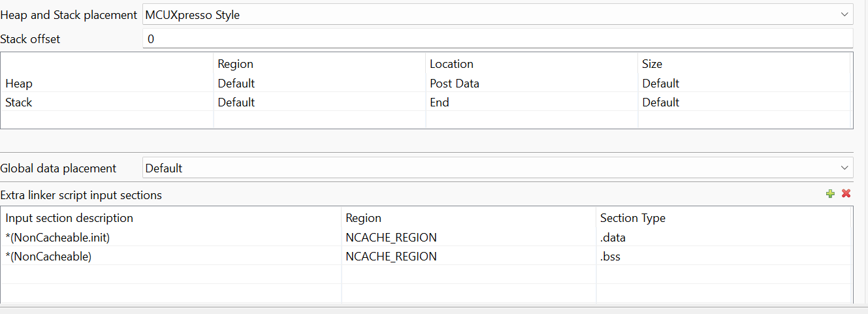868x314 pixels.
Task: Click NCACHE_REGION cell in the .bss row
Action: pos(391,257)
